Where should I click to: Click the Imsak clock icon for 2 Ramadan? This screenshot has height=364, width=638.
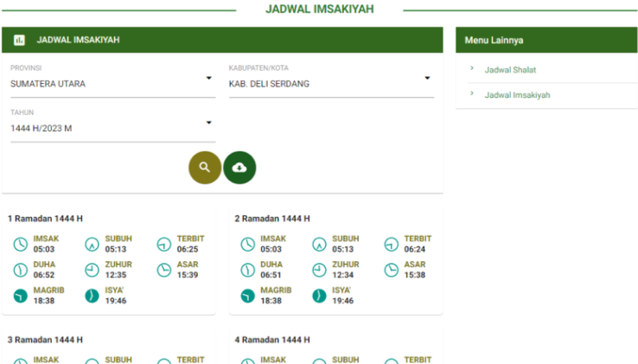point(247,244)
